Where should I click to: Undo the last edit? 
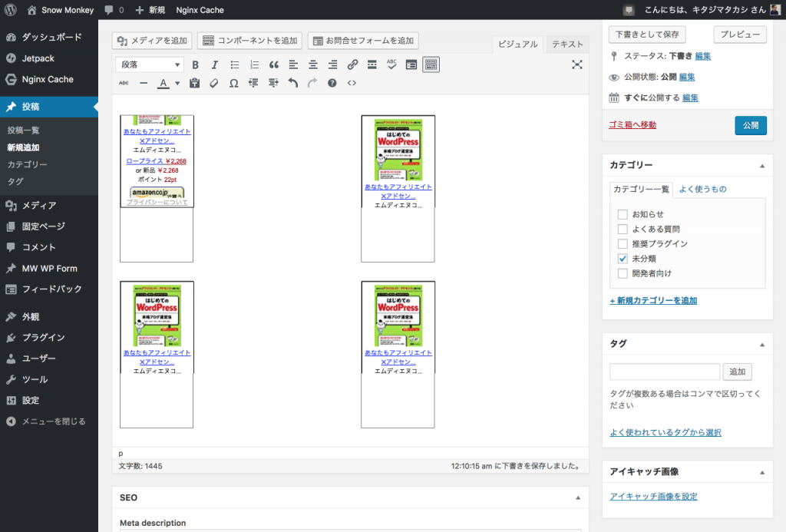click(292, 83)
